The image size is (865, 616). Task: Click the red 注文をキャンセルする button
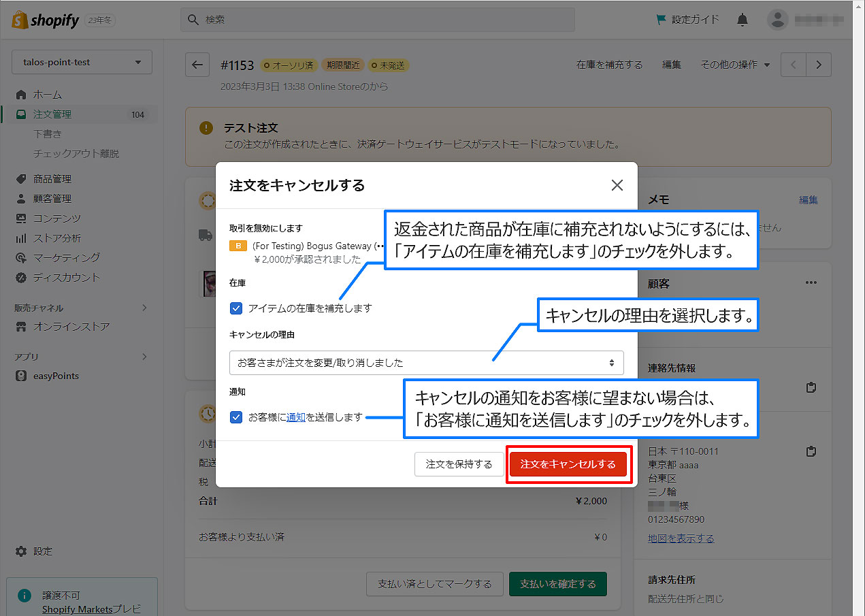point(568,464)
